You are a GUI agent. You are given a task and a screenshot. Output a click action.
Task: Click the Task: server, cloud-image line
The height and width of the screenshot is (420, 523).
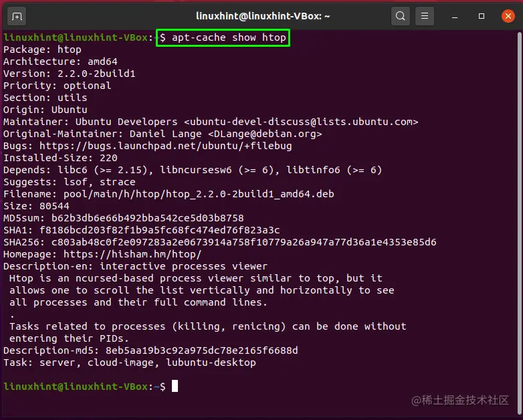tap(130, 362)
